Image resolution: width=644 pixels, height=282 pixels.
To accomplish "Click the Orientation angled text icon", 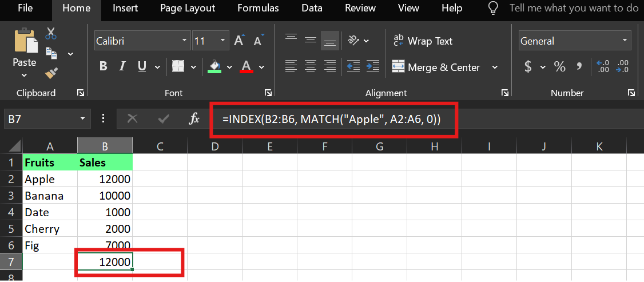I will tap(353, 40).
